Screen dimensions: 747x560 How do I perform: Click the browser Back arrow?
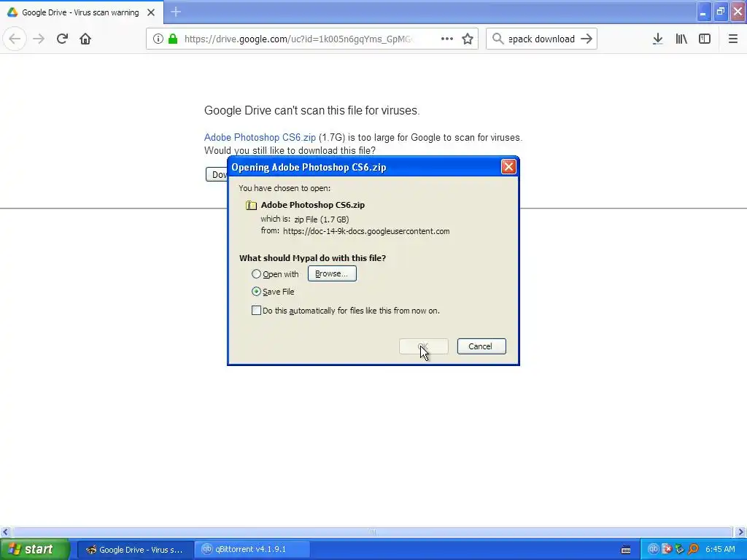[15, 39]
